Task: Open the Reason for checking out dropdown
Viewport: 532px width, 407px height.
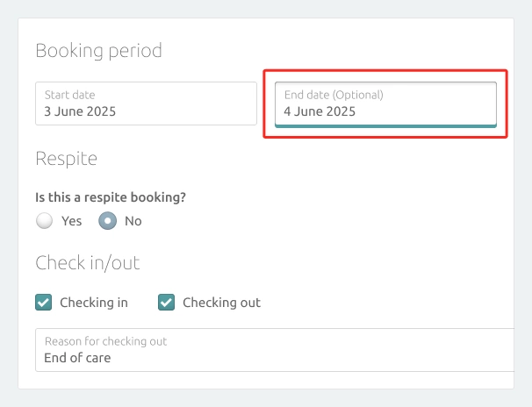Action: 275,350
